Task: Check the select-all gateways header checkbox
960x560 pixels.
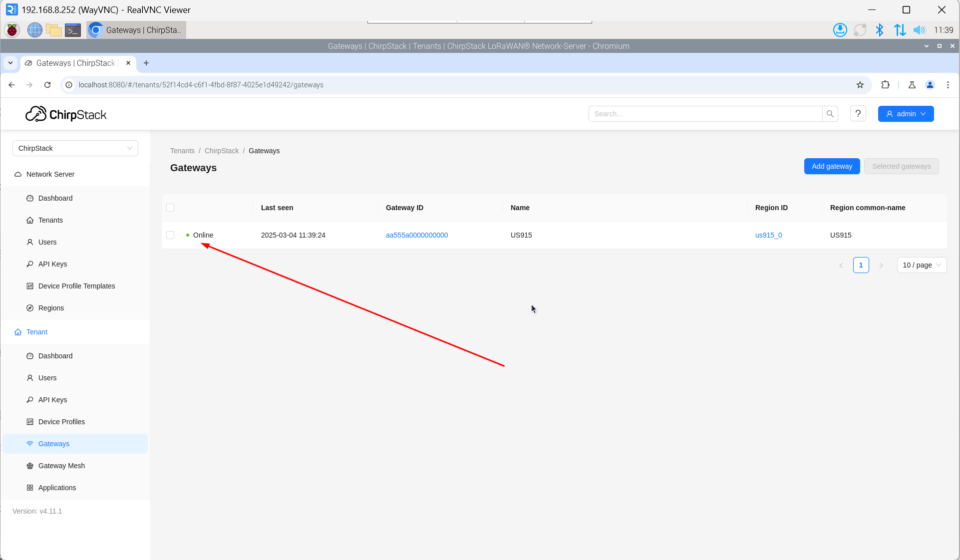Action: tap(170, 208)
